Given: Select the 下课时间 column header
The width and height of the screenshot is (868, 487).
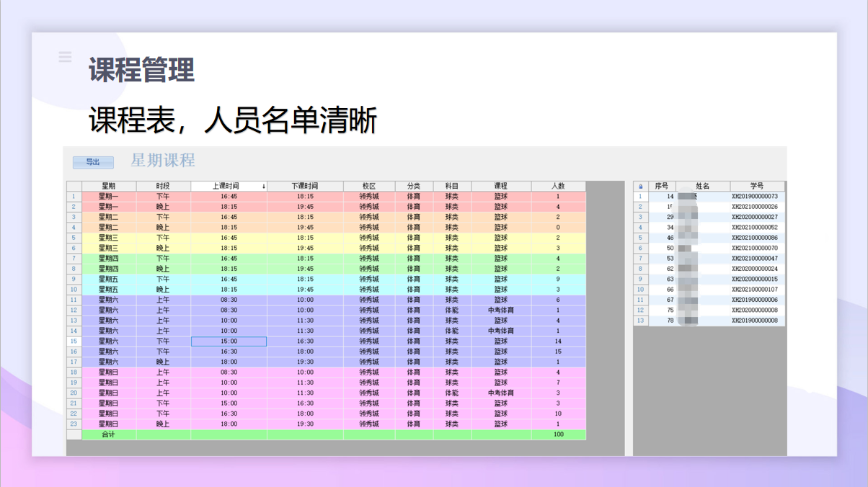Looking at the screenshot, I should pos(304,186).
